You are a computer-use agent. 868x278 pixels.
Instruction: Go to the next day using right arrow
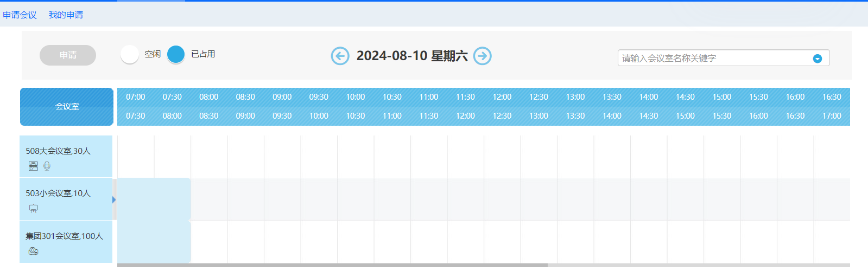[482, 56]
